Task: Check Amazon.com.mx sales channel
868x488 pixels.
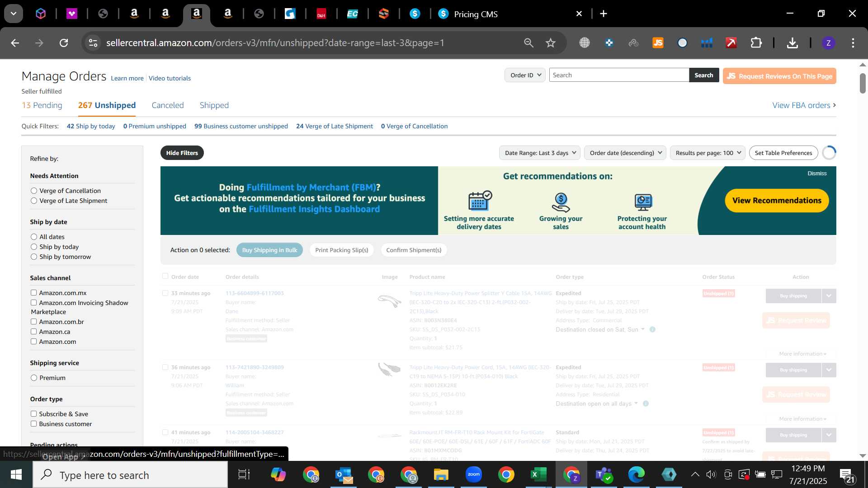Action: point(33,293)
